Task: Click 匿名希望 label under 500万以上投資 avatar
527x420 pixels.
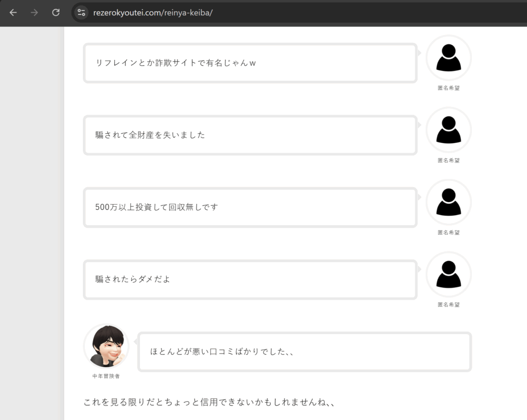Action: tap(448, 232)
